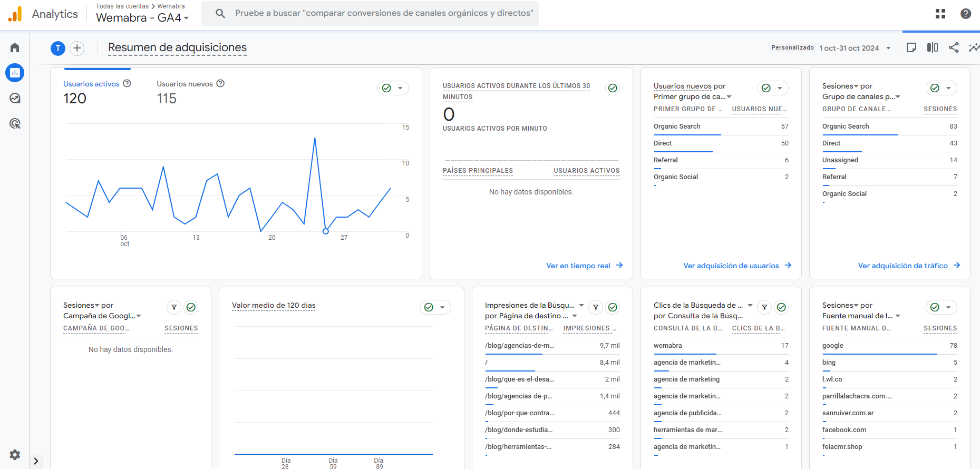Screen dimensions: 980x469
Task: Open the Home icon in left sidebar
Action: (15, 48)
